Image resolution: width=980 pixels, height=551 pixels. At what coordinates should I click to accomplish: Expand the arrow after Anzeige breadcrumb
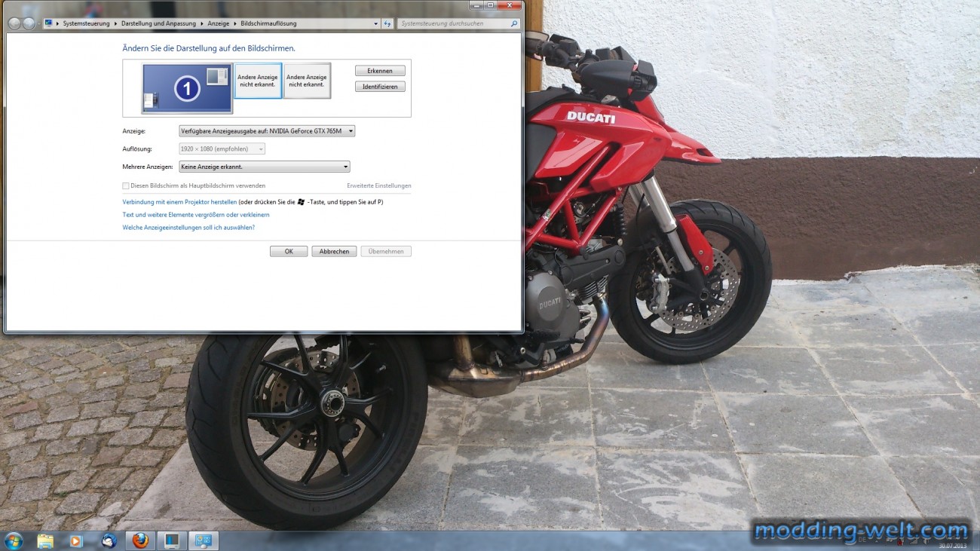click(x=235, y=23)
